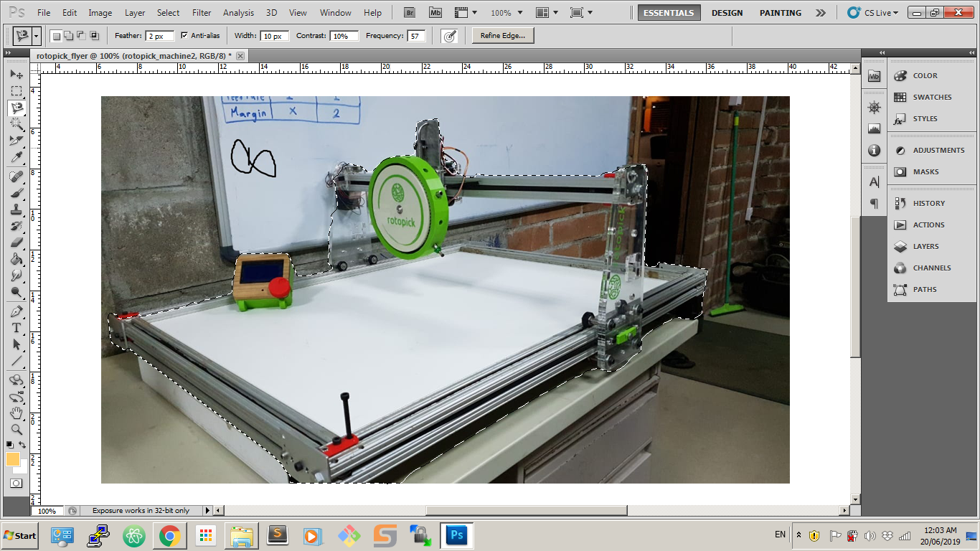Open the Filter menu
The image size is (980, 551).
pyautogui.click(x=202, y=12)
